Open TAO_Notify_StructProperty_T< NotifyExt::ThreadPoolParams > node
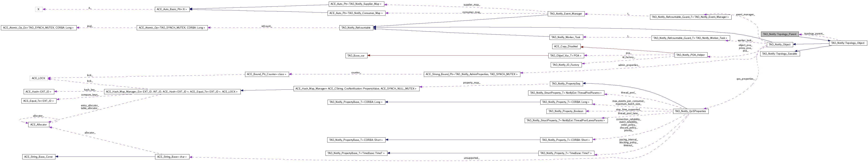This screenshot has height=168, width=868. [x=566, y=93]
